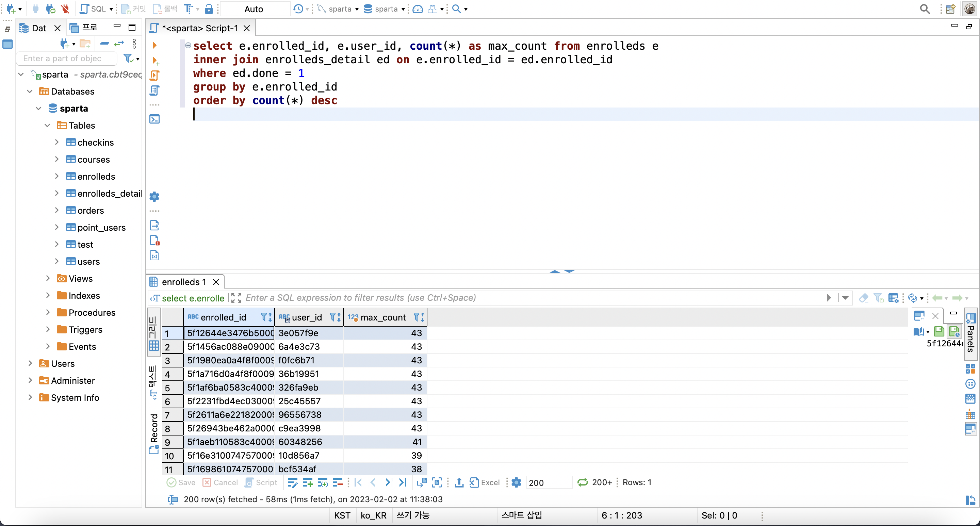Viewport: 980px width, 526px height.
Task: Click the navigator filter funnel icon
Action: (x=128, y=58)
